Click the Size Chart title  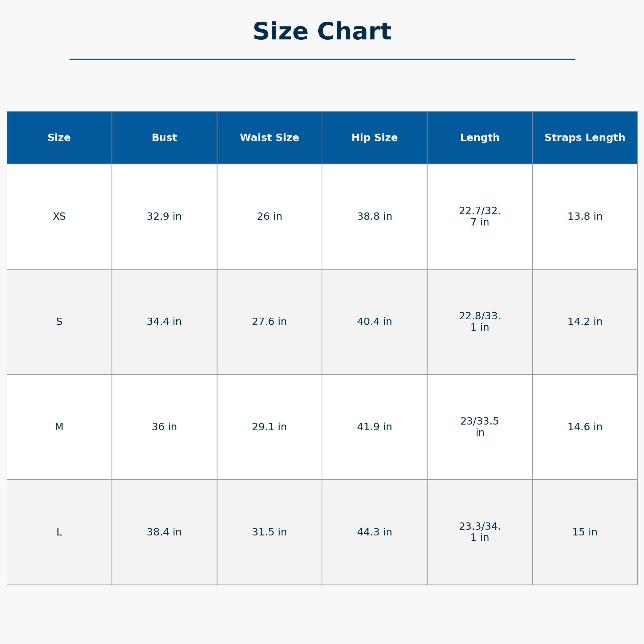[x=322, y=32]
